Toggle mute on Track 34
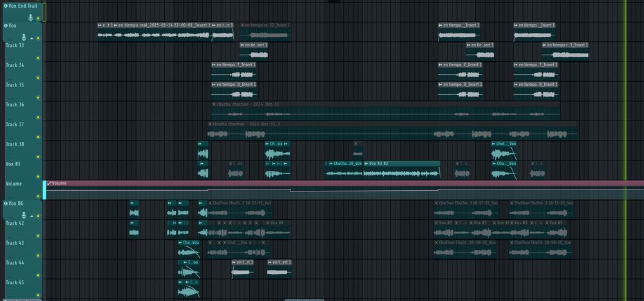The width and height of the screenshot is (644, 301). (38, 78)
